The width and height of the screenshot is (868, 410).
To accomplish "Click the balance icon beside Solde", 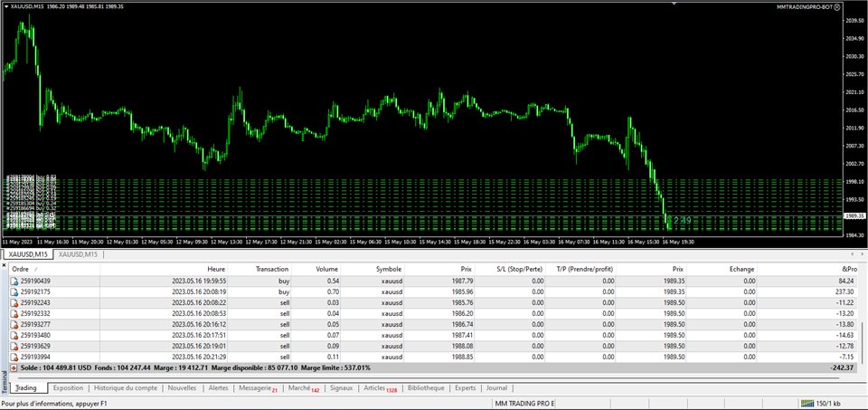I will coord(14,367).
